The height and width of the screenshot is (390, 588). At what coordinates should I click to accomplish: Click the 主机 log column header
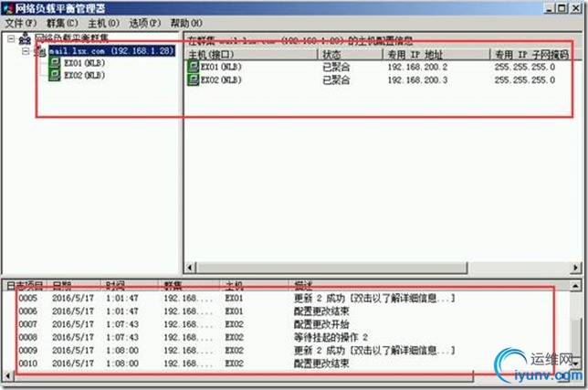254,286
